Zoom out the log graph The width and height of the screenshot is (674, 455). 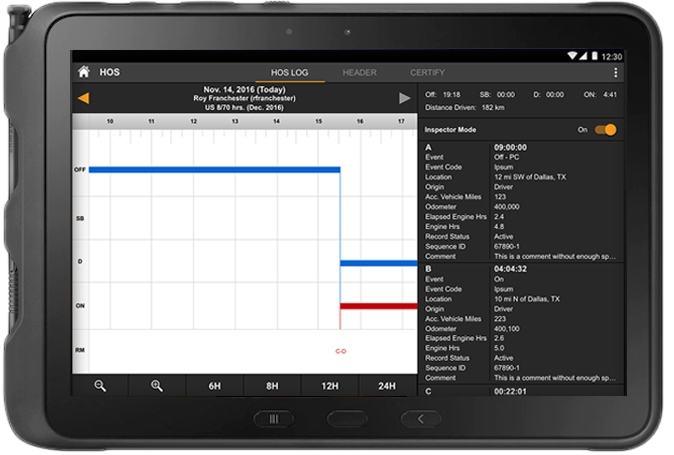tap(100, 386)
